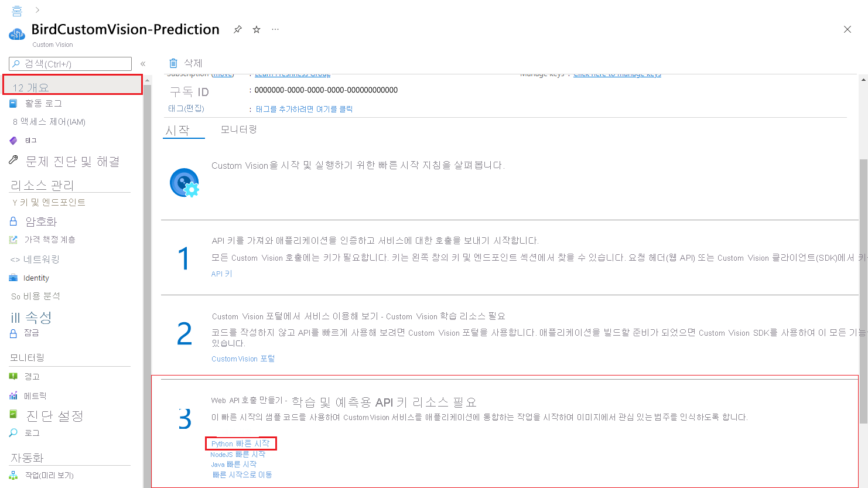Click the Custom Vision resource cloud icon

pyautogui.click(x=17, y=35)
